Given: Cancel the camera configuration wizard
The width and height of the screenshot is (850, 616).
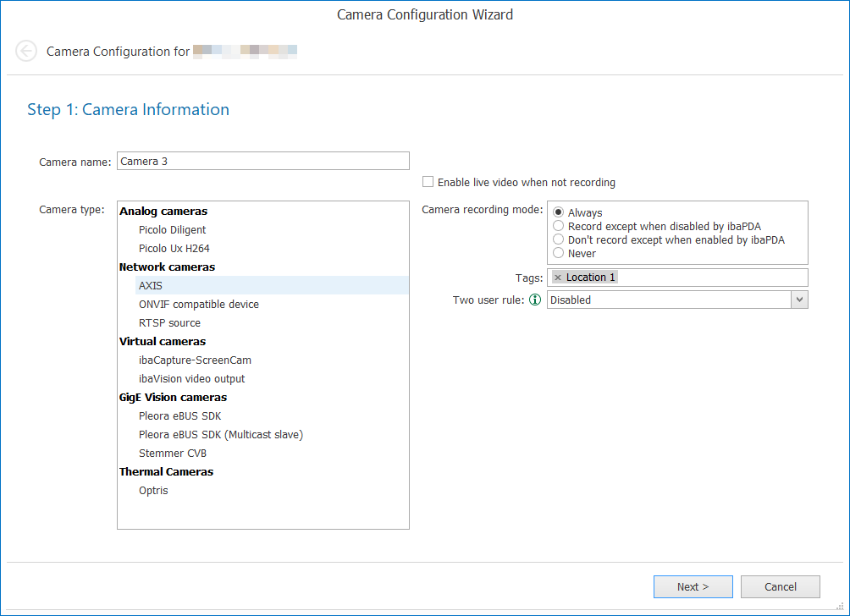Looking at the screenshot, I should click(780, 586).
